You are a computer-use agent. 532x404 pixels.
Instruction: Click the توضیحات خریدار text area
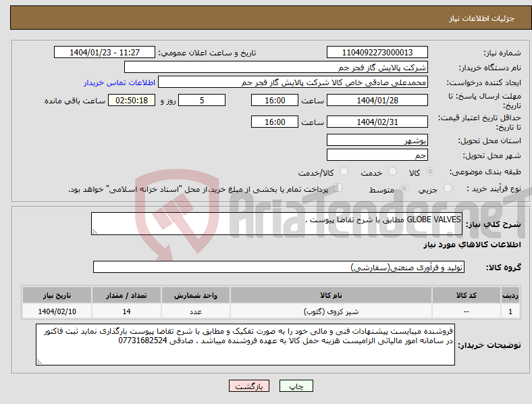245,345
